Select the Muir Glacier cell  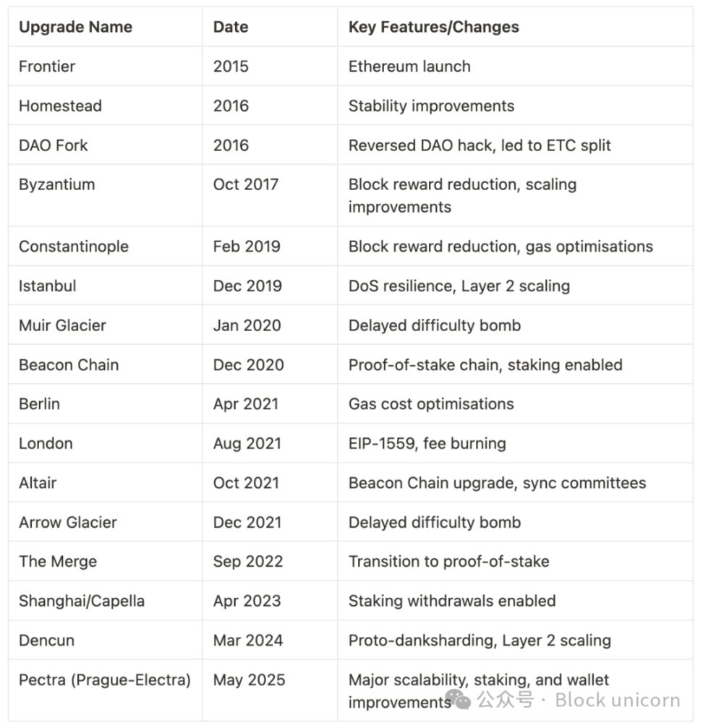pos(62,325)
